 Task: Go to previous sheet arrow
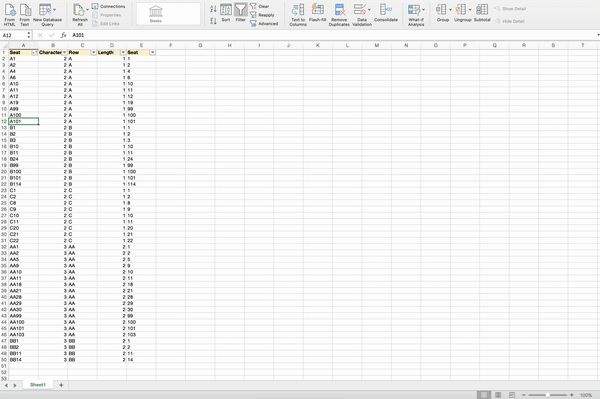coord(6,385)
